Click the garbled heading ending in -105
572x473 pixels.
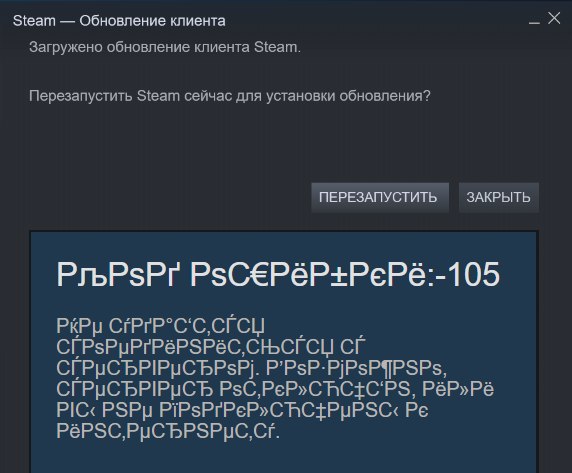click(x=278, y=274)
